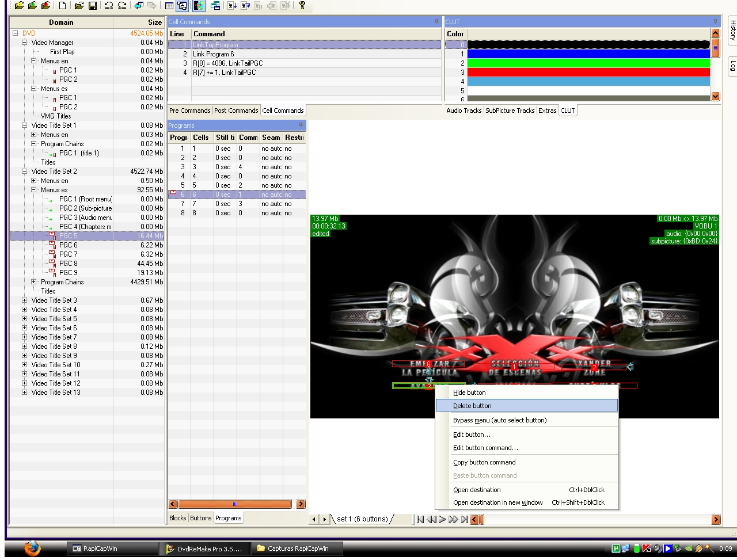Collapse the Video Manager node

[25, 43]
